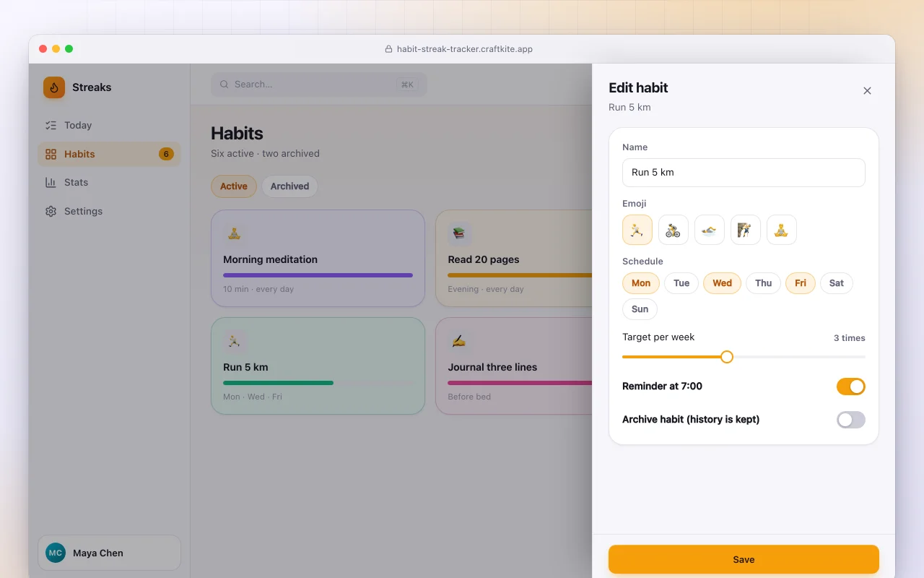Close the Edit habit panel
This screenshot has height=578, width=924.
click(x=868, y=90)
